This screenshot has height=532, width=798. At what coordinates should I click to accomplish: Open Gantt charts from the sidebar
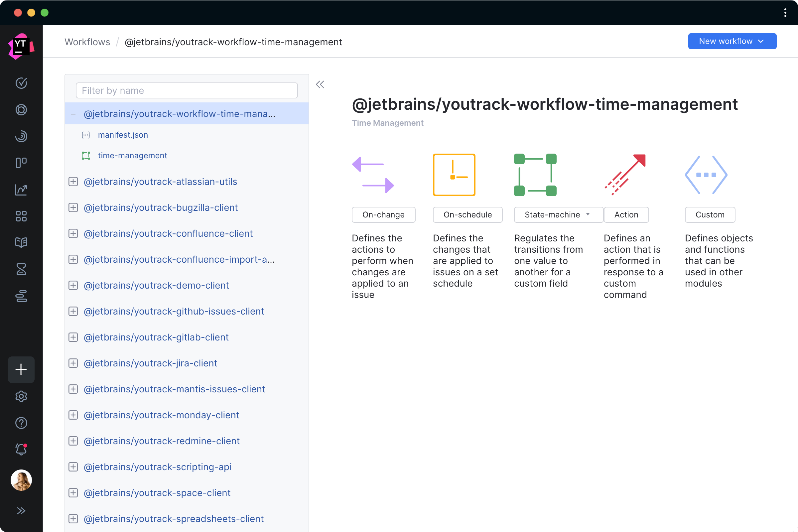coord(21,296)
